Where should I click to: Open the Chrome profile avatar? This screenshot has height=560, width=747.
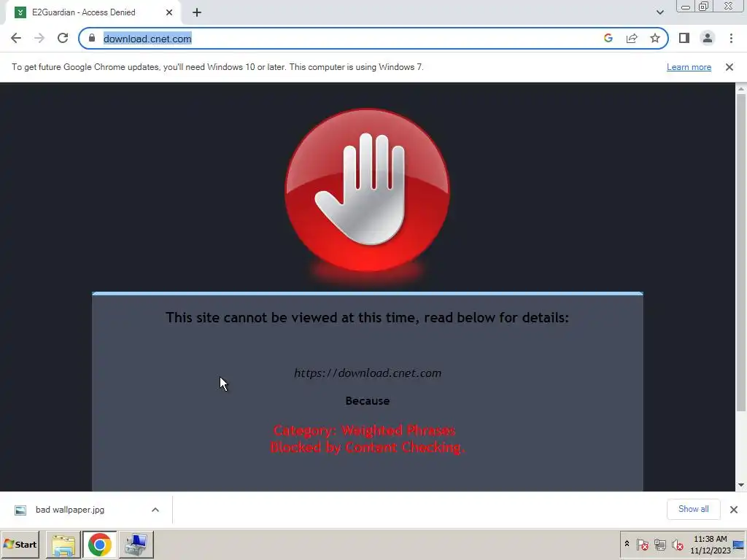708,38
